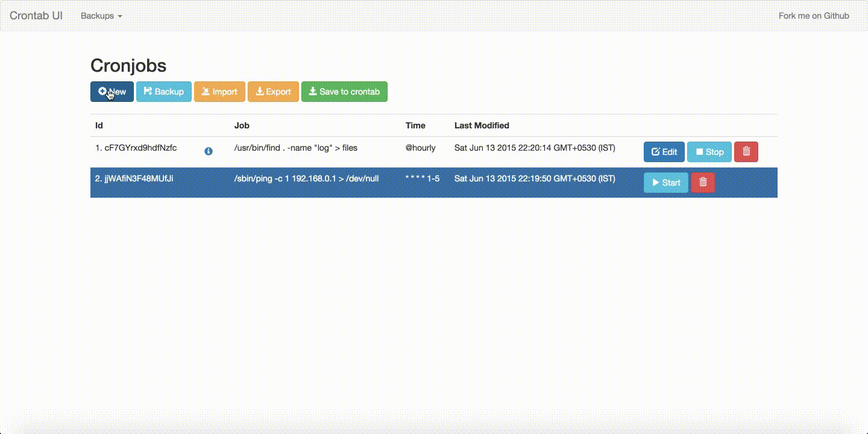Viewport: 868px width, 434px height.
Task: Click the Last Modified column header
Action: point(482,125)
